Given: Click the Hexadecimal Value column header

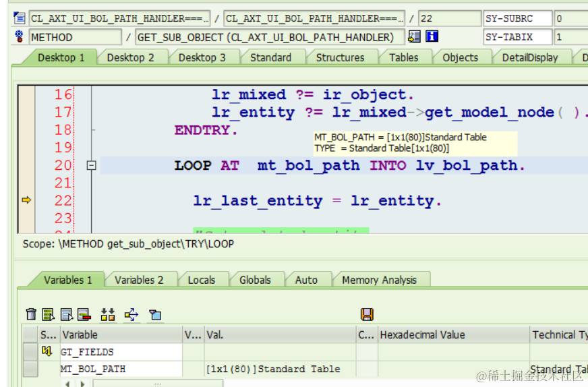Looking at the screenshot, I should pyautogui.click(x=453, y=334).
